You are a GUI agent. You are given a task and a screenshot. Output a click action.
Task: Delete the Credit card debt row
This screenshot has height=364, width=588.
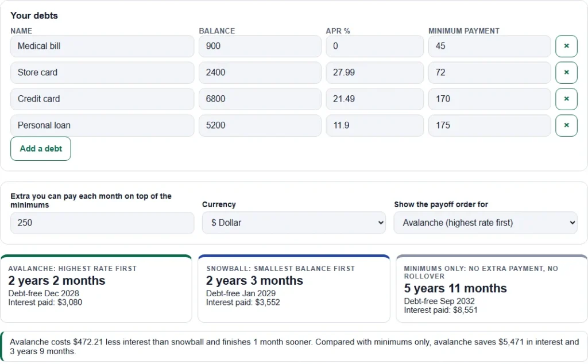[566, 99]
